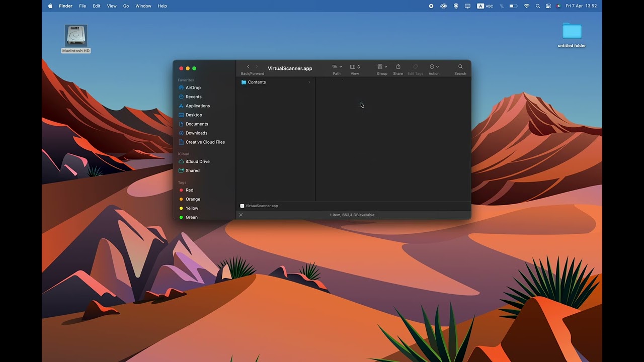Minimize the Finder window with yellow button
Viewport: 644px width, 362px height.
(x=188, y=68)
